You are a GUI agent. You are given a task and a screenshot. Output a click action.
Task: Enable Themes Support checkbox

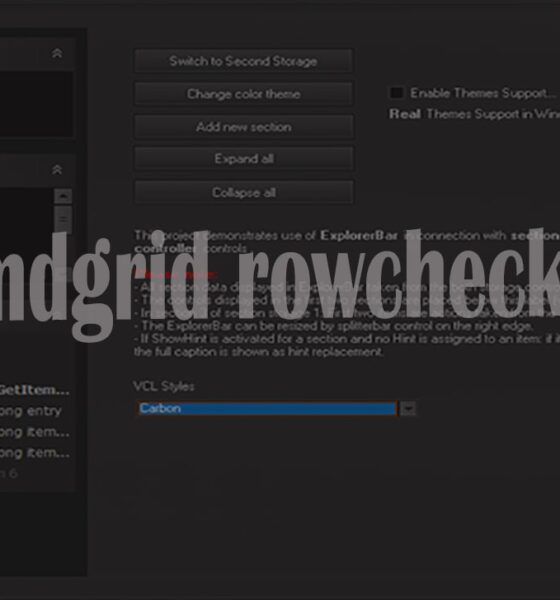pyautogui.click(x=397, y=93)
